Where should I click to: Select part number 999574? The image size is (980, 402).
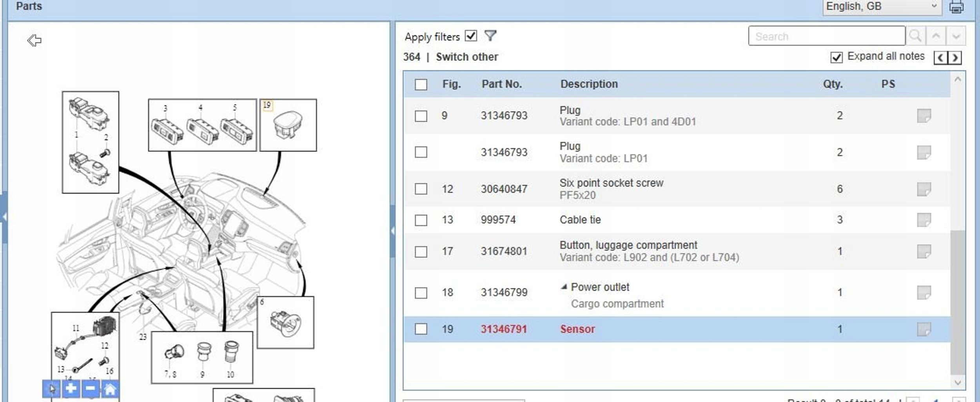point(498,220)
